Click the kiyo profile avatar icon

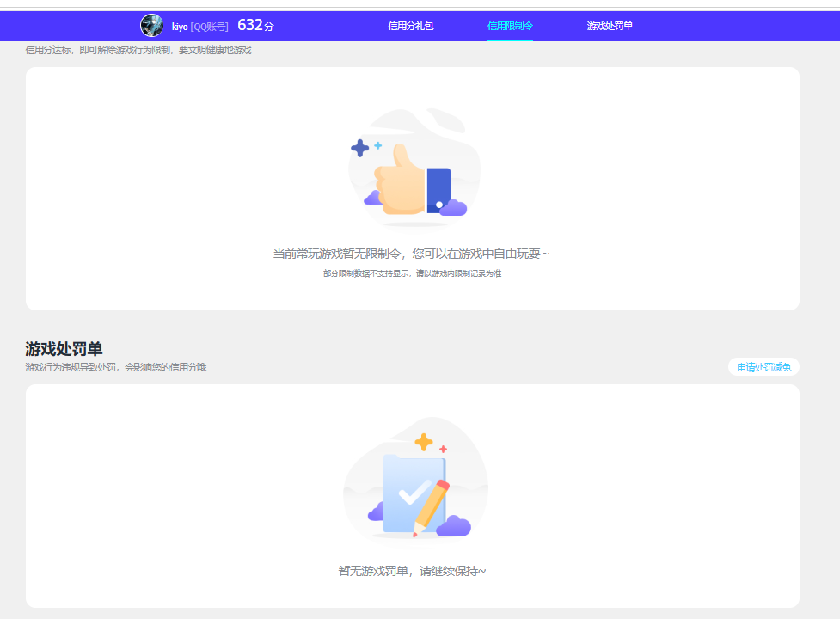pos(151,25)
